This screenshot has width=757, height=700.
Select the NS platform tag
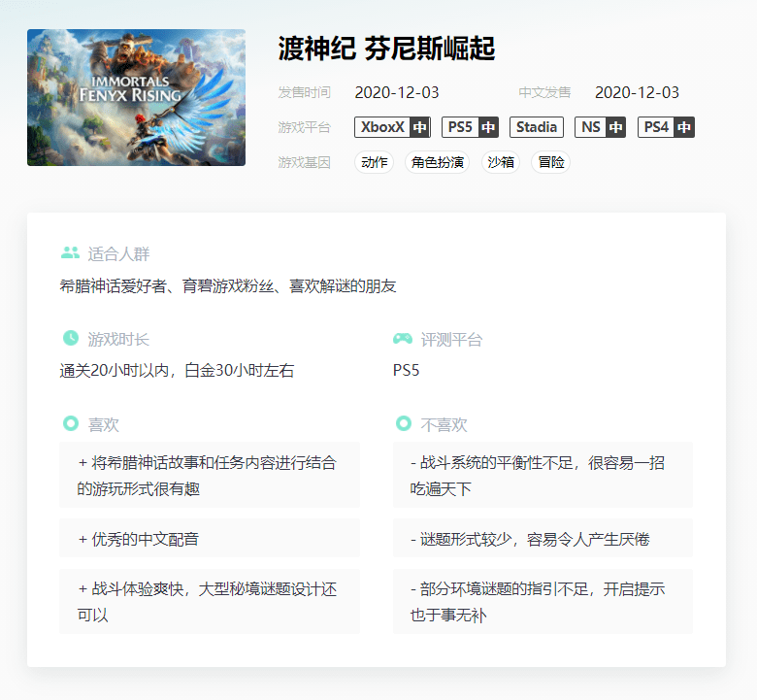600,127
